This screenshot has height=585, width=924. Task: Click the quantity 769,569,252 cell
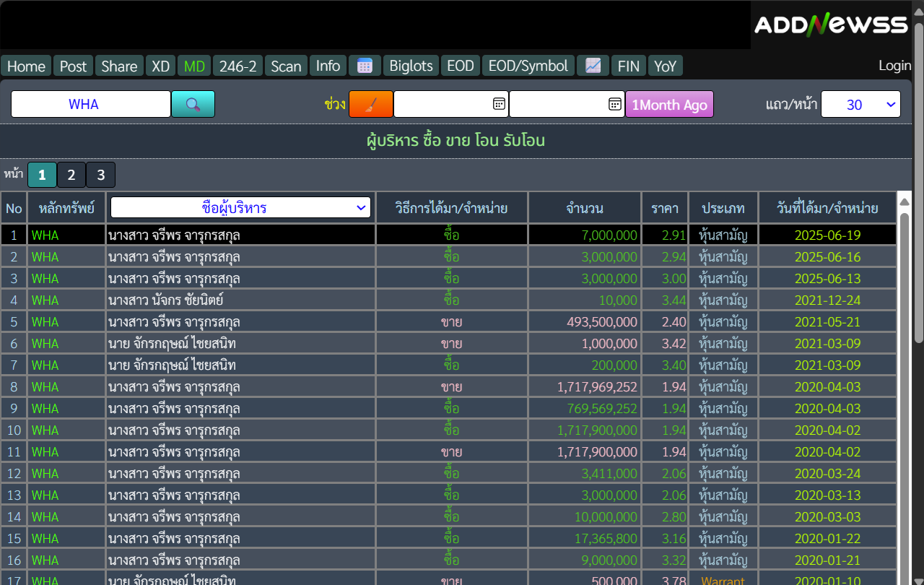(x=585, y=408)
